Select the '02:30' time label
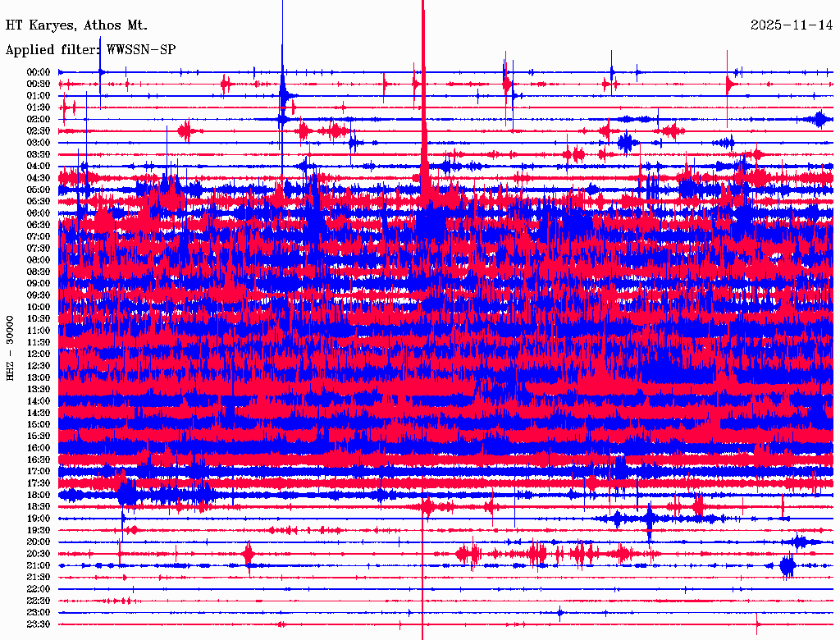Viewport: 840px width, 640px height. tap(39, 131)
